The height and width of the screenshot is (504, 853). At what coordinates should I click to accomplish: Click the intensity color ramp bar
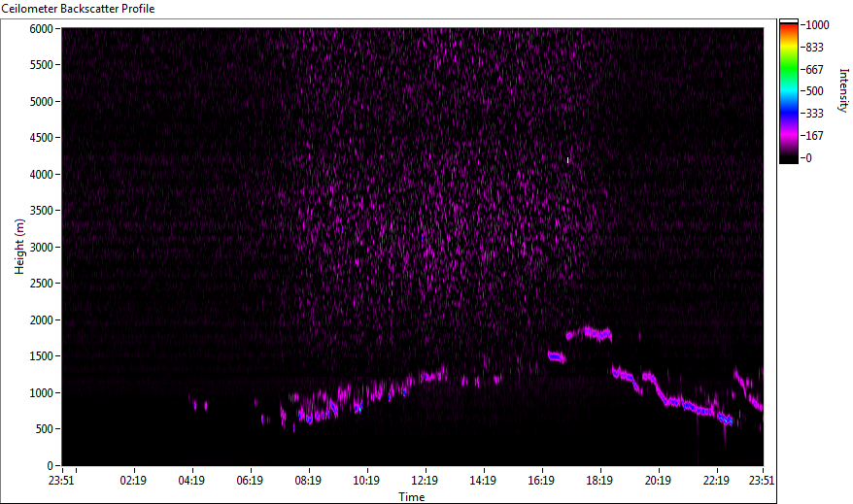pos(788,91)
